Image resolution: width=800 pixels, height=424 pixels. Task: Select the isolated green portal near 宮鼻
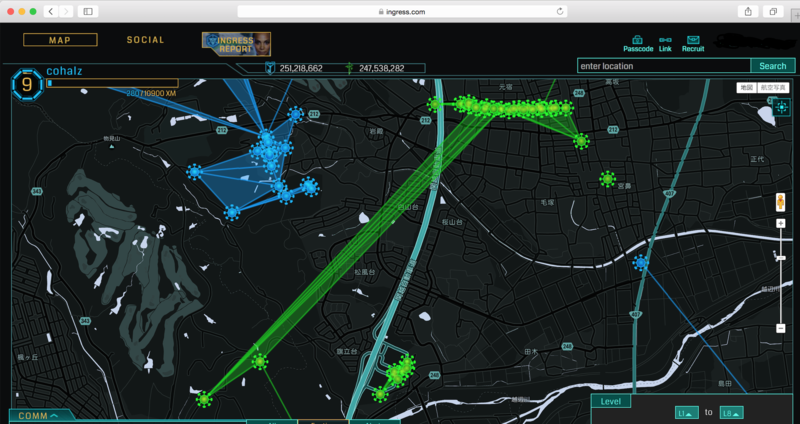pos(607,179)
